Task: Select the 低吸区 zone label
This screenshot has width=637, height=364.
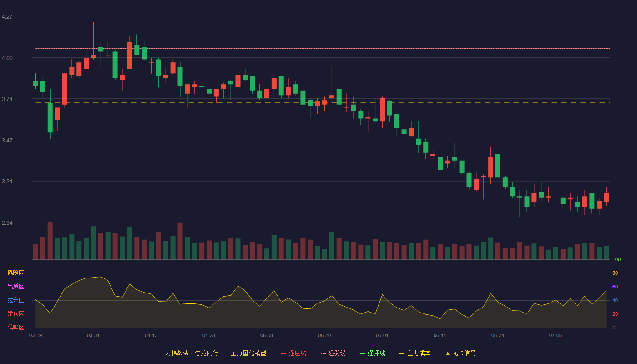Action: click(15, 328)
